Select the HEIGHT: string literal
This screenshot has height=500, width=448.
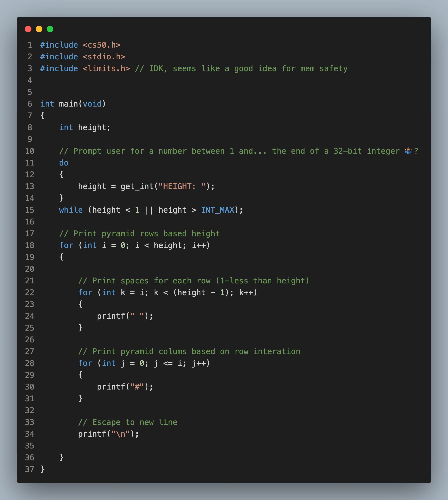point(182,186)
